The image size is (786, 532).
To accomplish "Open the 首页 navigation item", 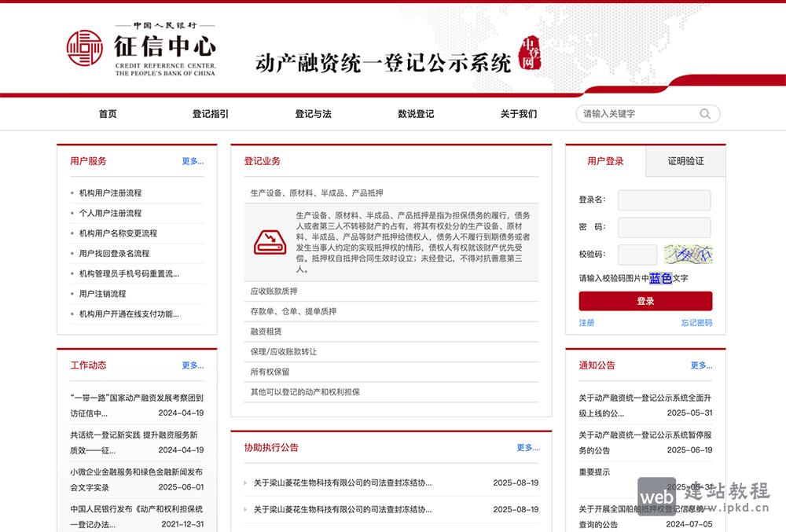I will (x=108, y=114).
